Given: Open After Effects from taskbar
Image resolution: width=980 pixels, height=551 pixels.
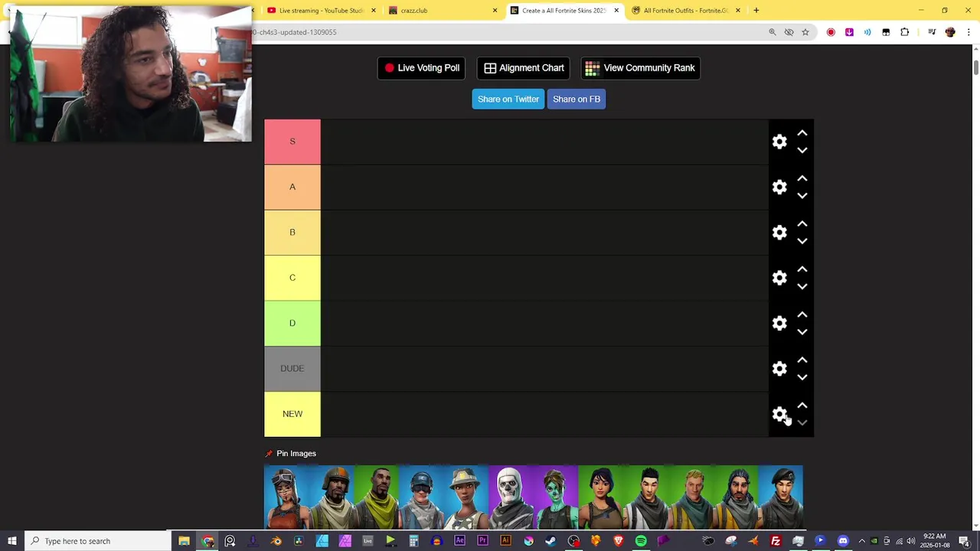Looking at the screenshot, I should pos(459,541).
